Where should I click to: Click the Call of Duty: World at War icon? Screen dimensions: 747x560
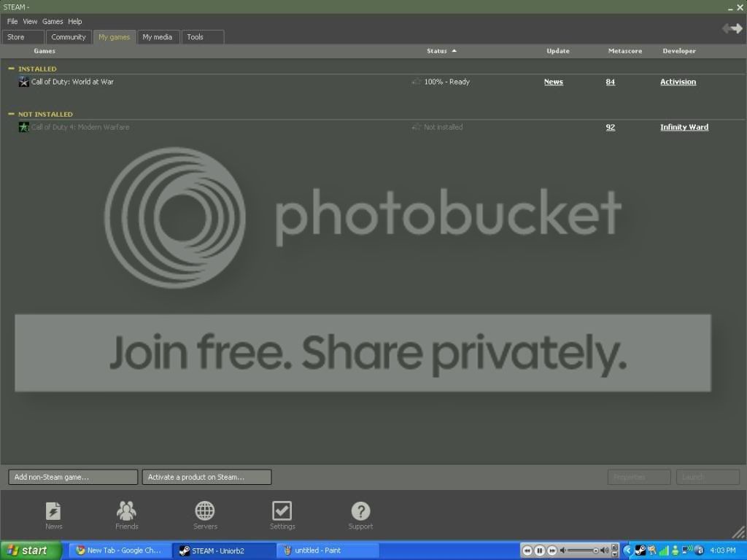coord(23,82)
